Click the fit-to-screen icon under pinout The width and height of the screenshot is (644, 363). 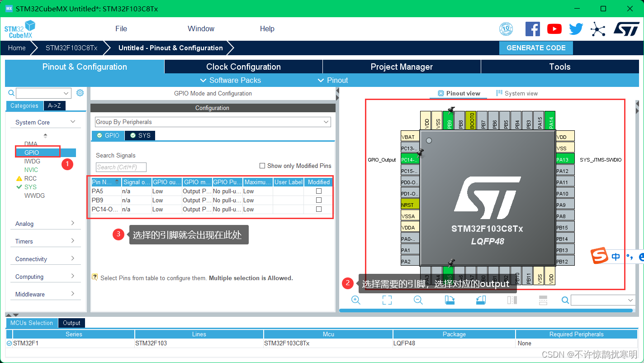(x=387, y=300)
